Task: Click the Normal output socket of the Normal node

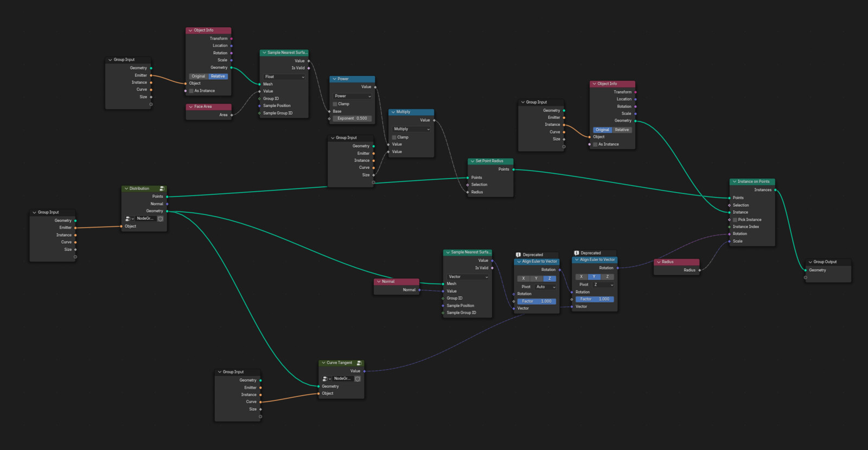Action: point(419,290)
